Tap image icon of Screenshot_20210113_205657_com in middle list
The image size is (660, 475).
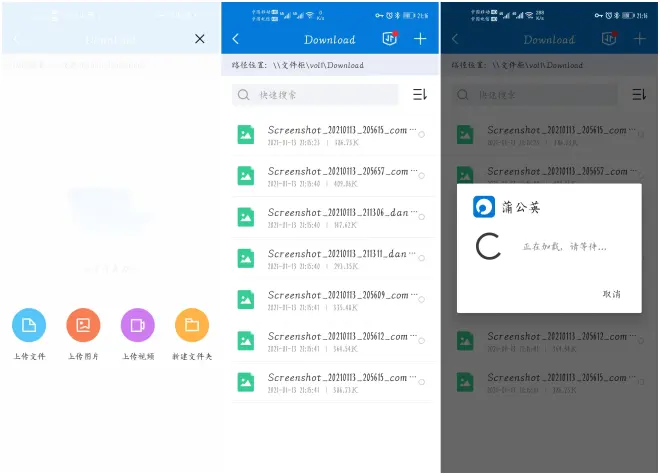pyautogui.click(x=246, y=176)
